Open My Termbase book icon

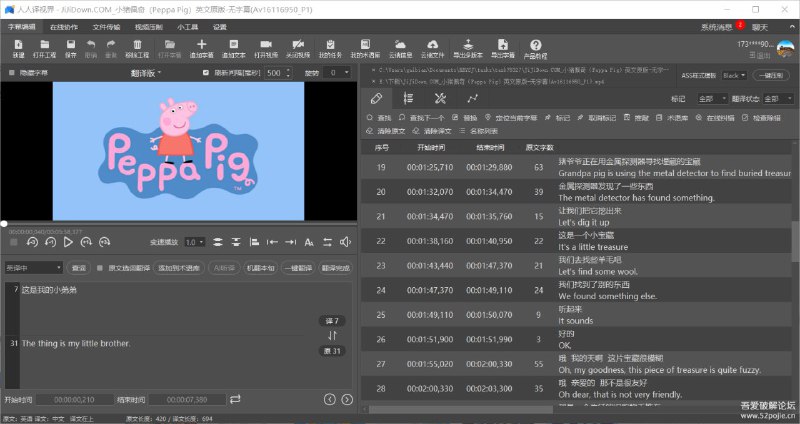click(365, 48)
